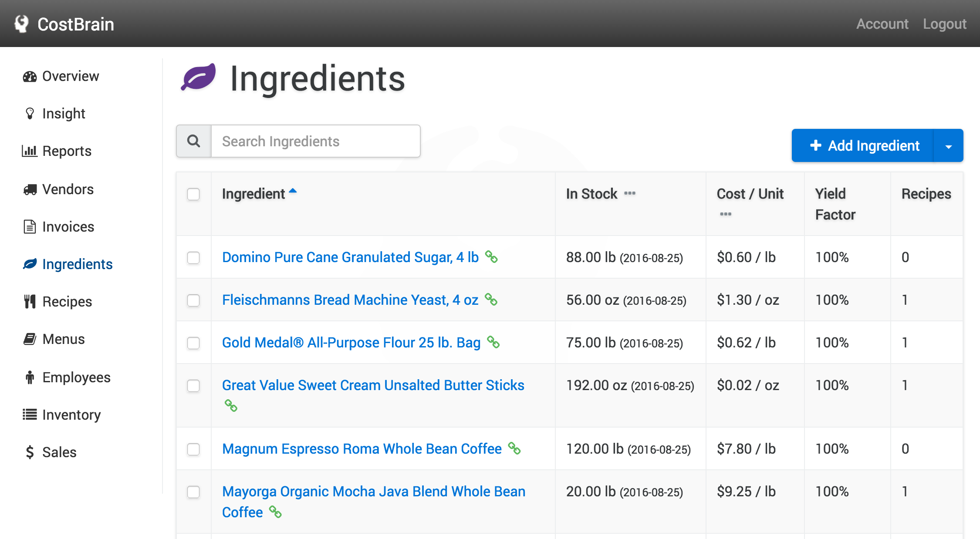Screen dimensions: 980x539
Task: Check the select-all checkbox in table header
Action: tap(193, 194)
